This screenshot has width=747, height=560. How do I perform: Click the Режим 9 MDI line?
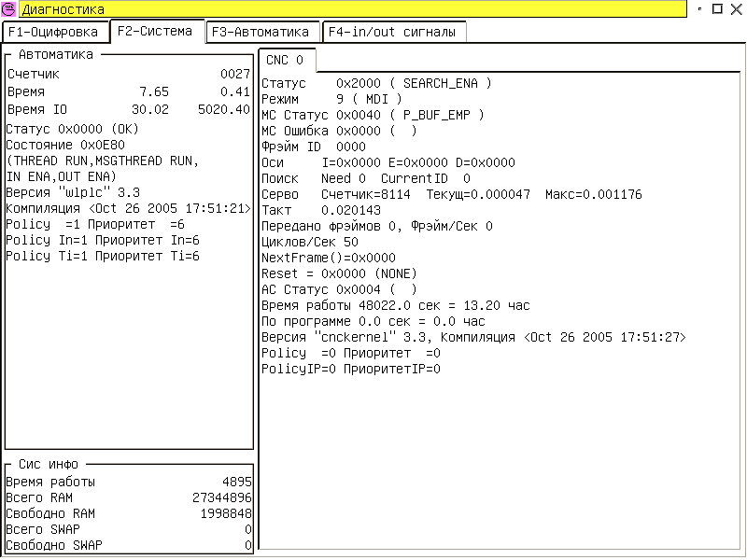(x=331, y=99)
